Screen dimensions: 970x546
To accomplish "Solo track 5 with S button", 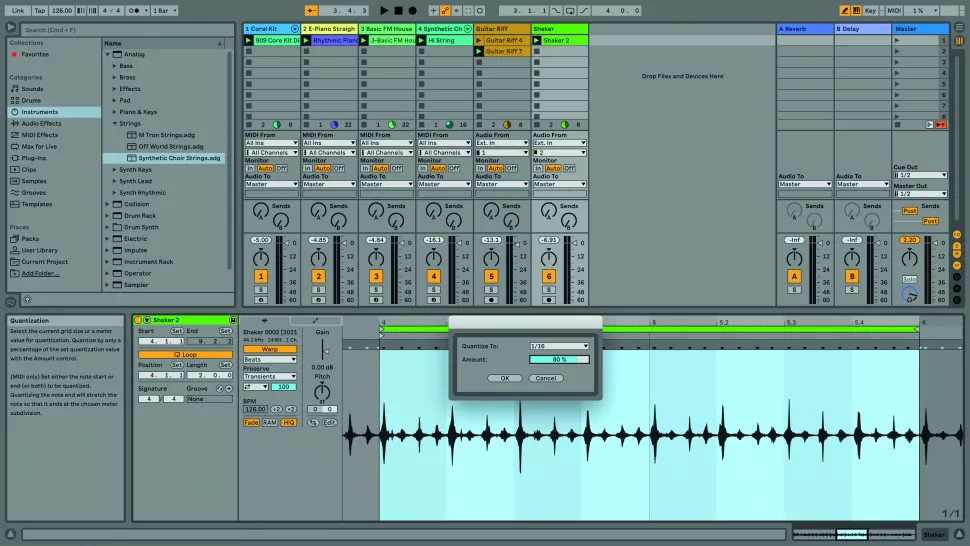I will pyautogui.click(x=491, y=289).
